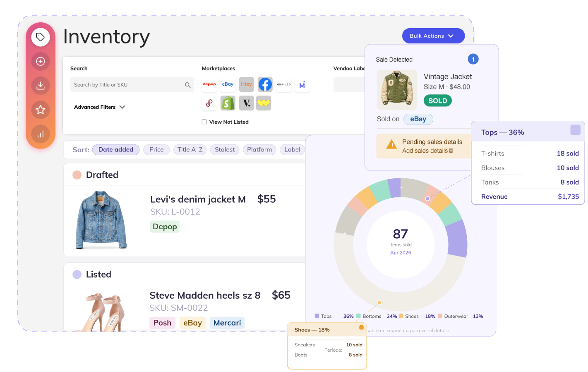Image resolution: width=588 pixels, height=372 pixels.
Task: Open the Levi's denim jacket thumbnail
Action: point(101,220)
